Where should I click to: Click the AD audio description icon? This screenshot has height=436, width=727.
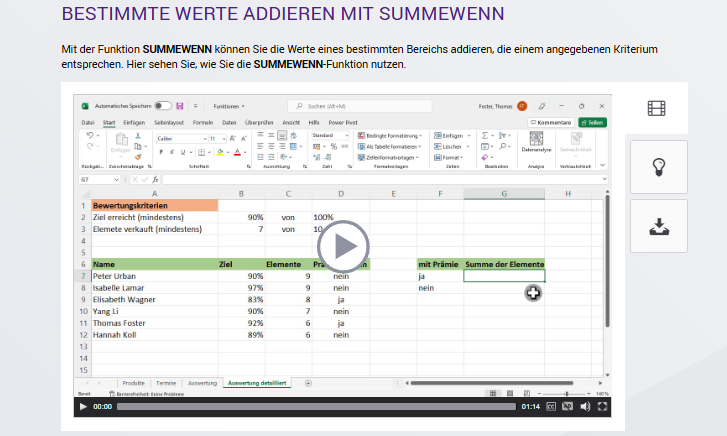tap(568, 407)
